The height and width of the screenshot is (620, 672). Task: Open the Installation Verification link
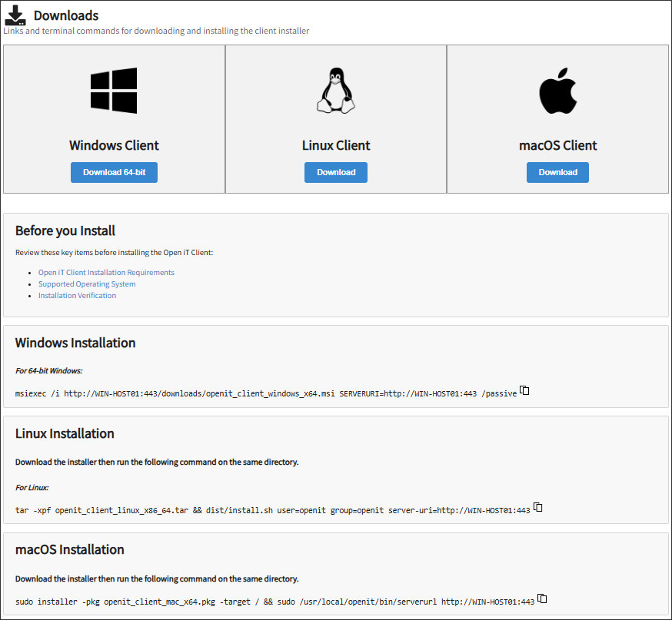coord(77,295)
